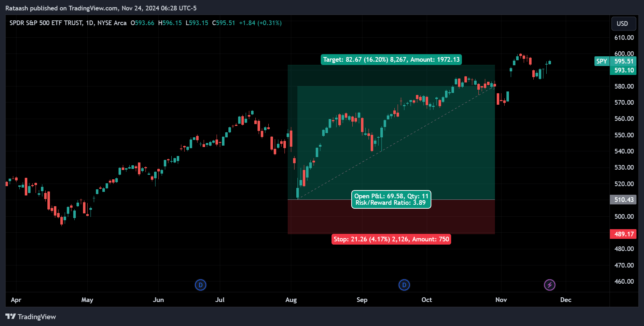Click the open value O593.66
Viewport: 644px width, 326px height.
142,23
